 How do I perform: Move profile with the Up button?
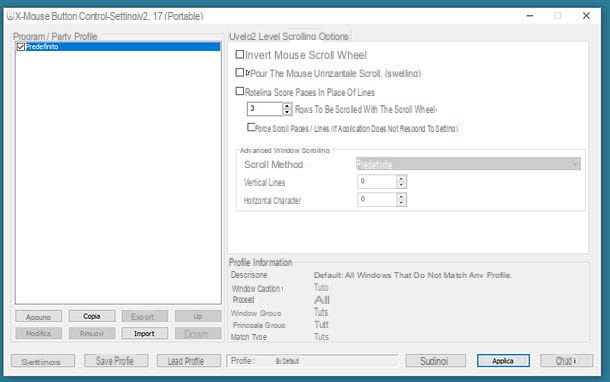point(198,316)
